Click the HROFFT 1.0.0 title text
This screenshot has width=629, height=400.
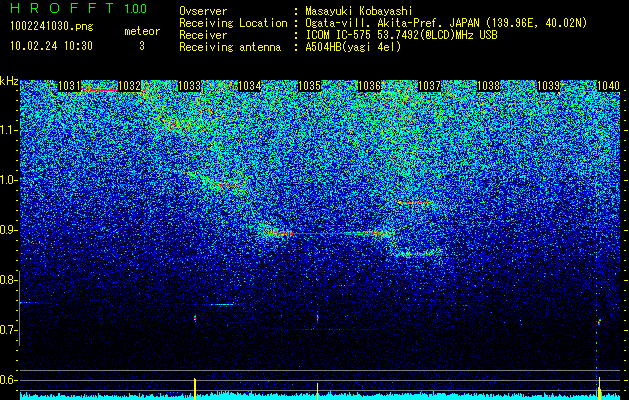[79, 8]
